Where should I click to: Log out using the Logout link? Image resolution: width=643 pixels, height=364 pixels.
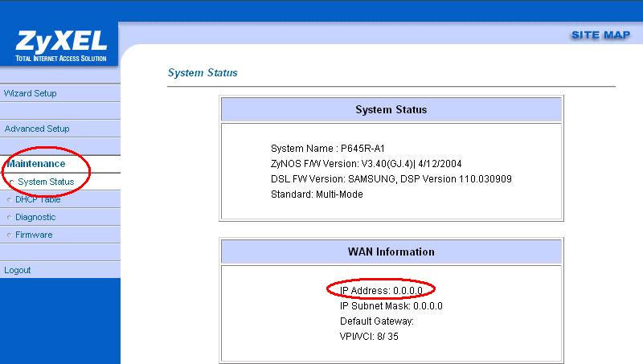[18, 271]
